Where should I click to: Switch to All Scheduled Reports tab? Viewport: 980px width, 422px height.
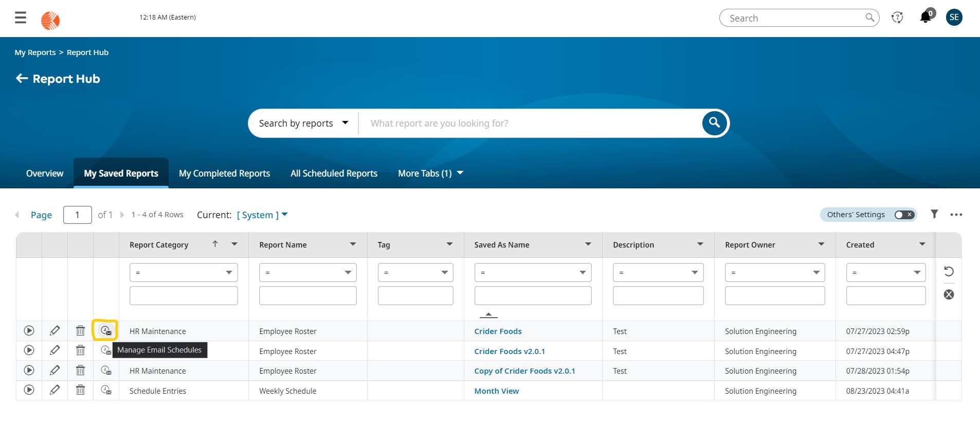click(x=334, y=173)
